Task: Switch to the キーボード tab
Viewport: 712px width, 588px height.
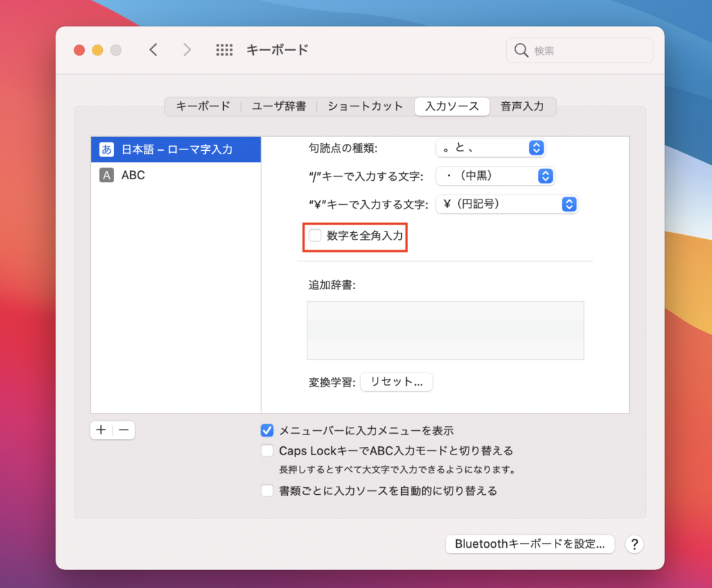Action: [203, 106]
